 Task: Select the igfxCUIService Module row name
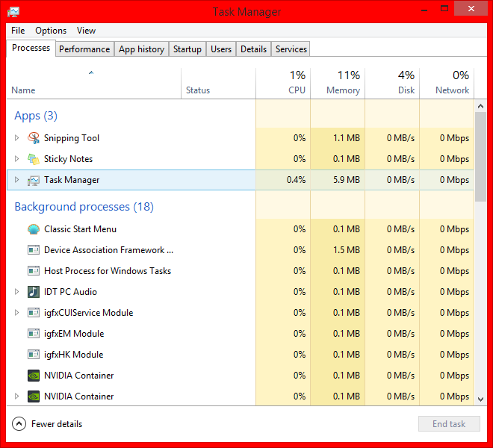point(89,313)
